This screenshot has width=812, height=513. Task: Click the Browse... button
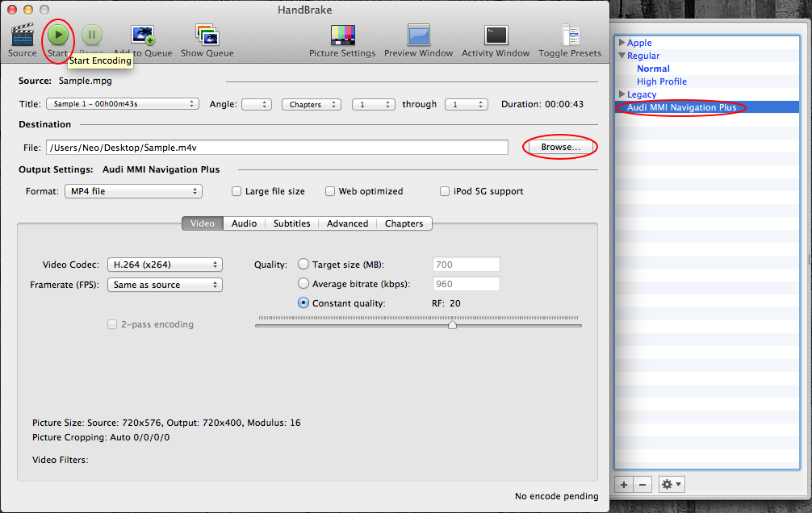tap(560, 147)
